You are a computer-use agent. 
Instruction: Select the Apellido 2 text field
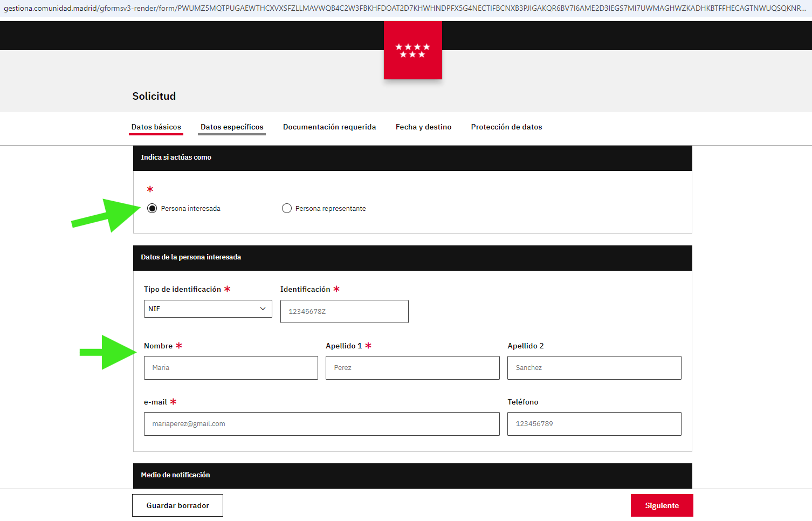(594, 368)
